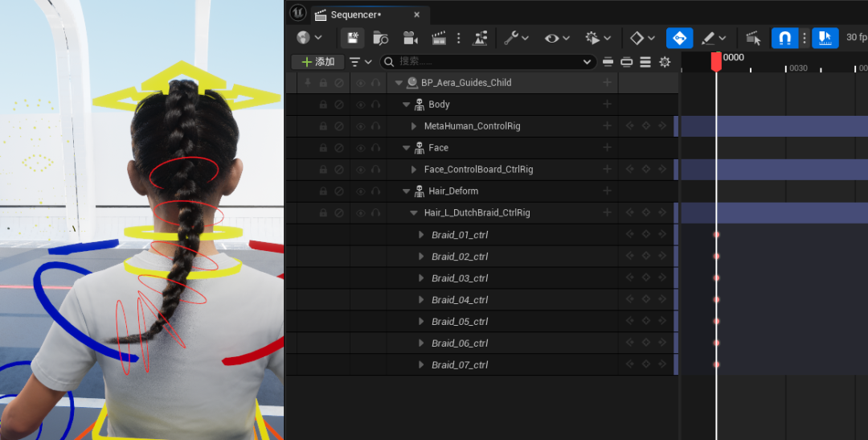Select the Hair_Deform track label
868x440 pixels.
pos(453,191)
